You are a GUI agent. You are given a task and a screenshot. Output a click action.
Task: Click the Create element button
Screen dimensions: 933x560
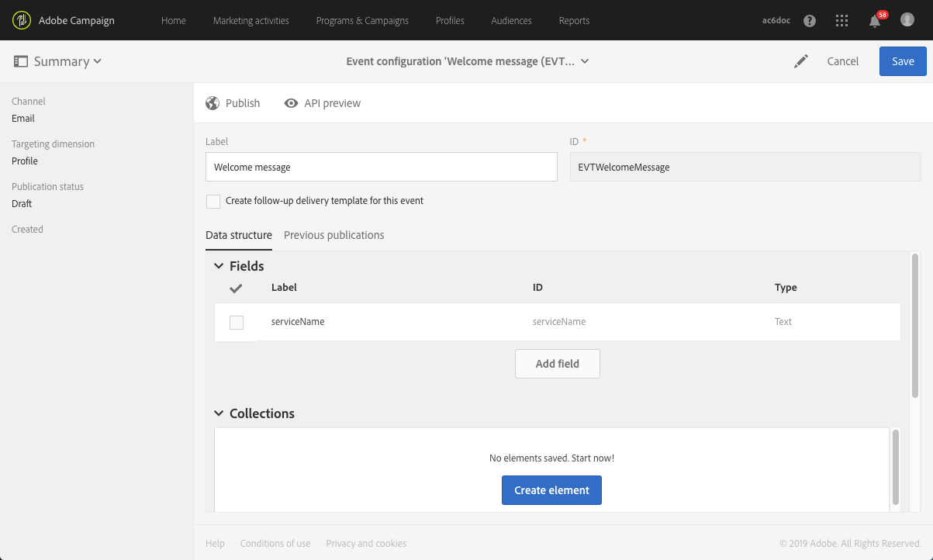coord(551,490)
